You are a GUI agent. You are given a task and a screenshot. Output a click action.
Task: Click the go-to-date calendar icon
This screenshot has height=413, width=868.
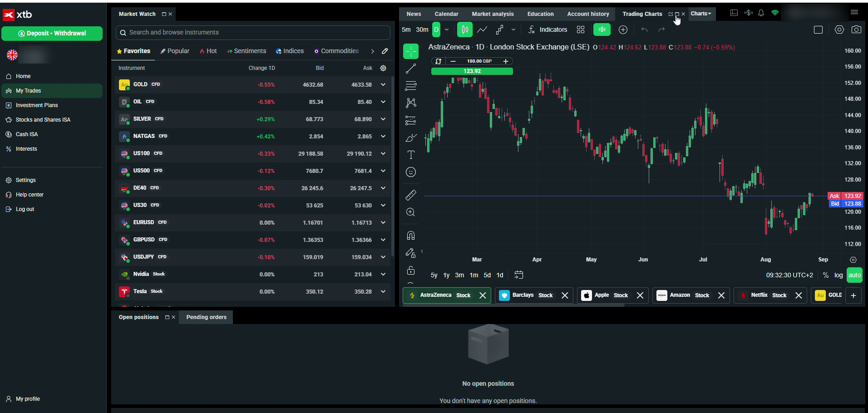point(519,275)
